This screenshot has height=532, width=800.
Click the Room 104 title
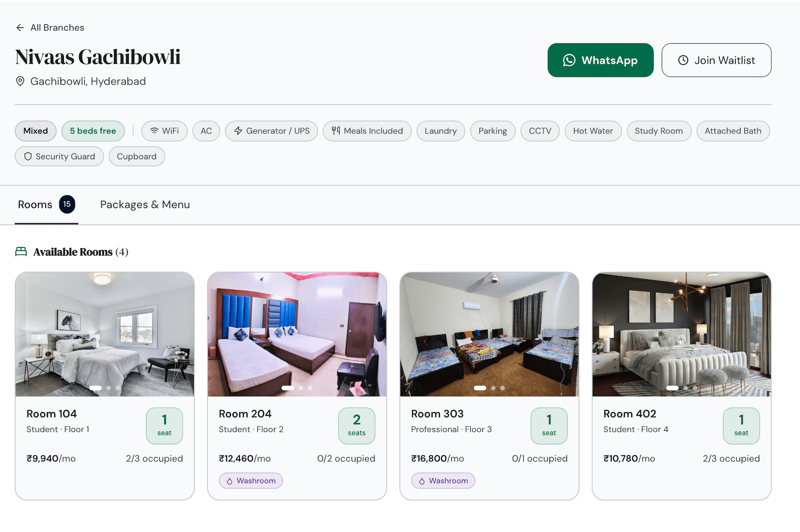tap(52, 414)
